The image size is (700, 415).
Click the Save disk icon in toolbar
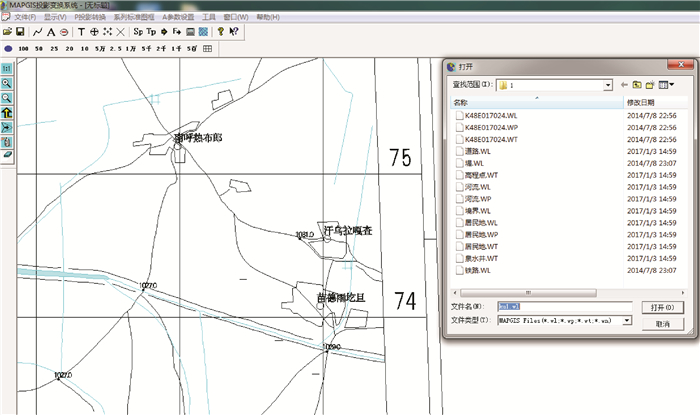point(20,32)
